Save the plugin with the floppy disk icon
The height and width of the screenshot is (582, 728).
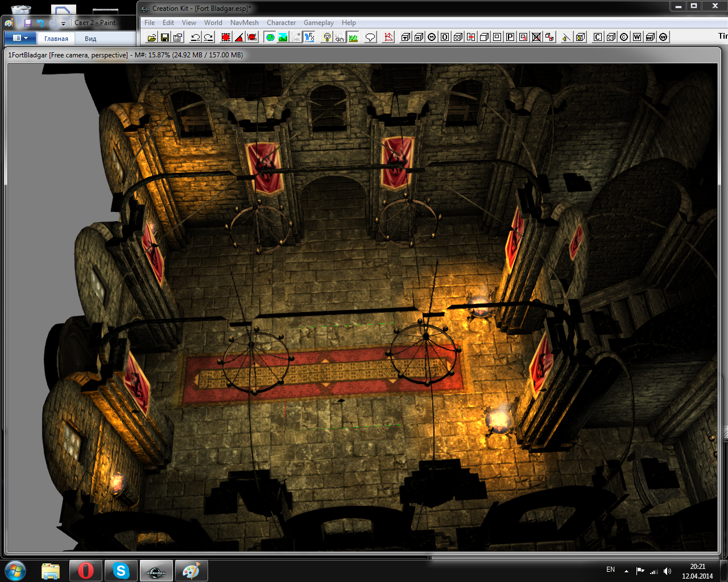pyautogui.click(x=165, y=37)
